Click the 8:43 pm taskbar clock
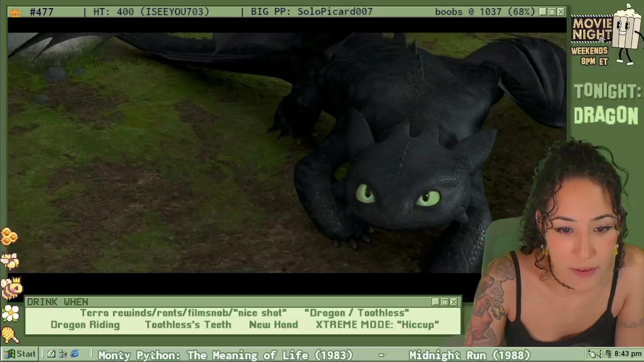 point(628,354)
